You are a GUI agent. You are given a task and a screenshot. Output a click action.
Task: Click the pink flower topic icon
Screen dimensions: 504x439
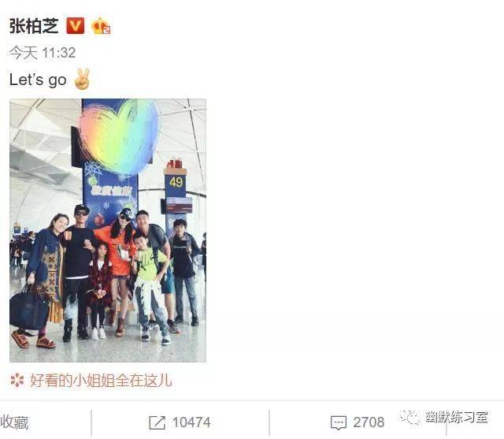(x=17, y=380)
